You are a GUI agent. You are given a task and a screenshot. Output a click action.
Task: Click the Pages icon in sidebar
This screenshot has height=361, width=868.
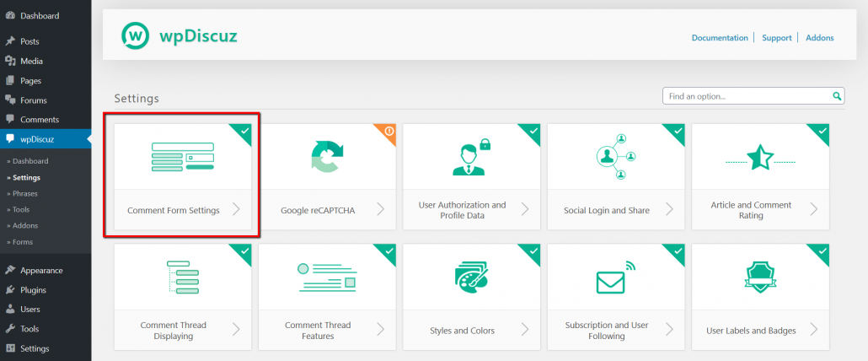click(10, 80)
